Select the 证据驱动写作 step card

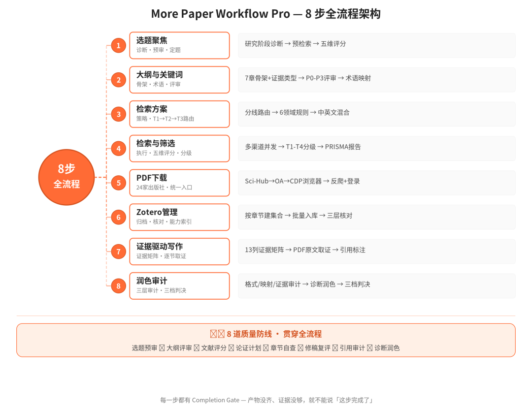click(179, 252)
